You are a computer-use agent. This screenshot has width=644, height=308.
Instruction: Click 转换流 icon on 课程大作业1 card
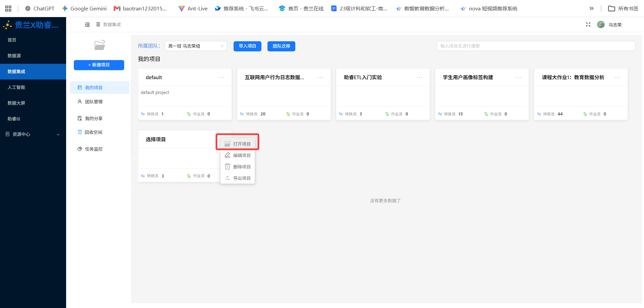point(539,114)
